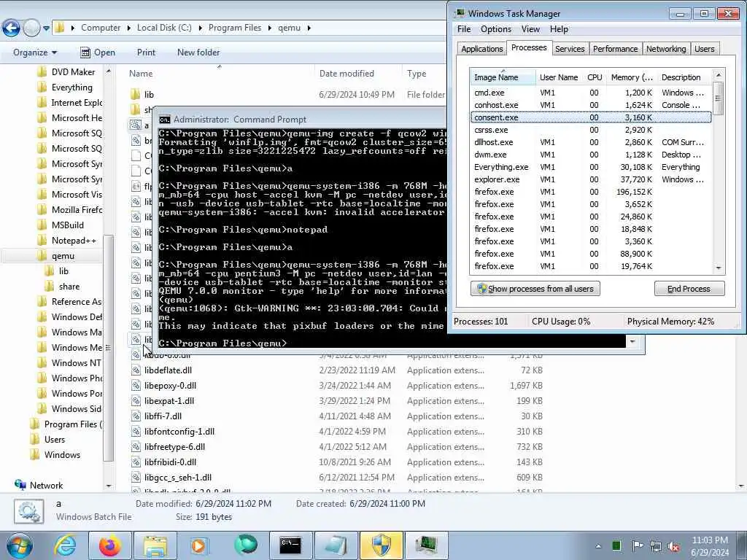
Task: Select Users folder in navigation tree
Action: click(54, 440)
